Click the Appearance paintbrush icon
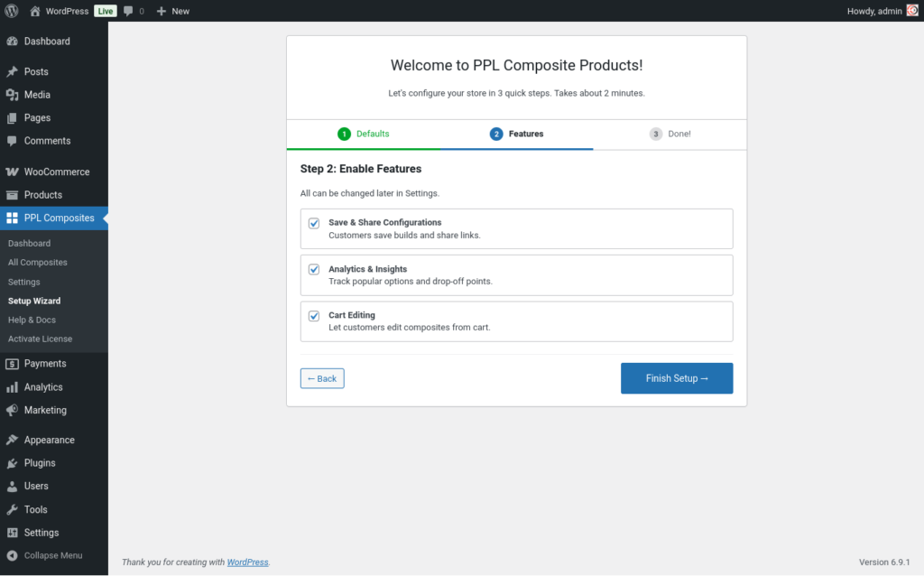Viewport: 924px width, 576px height. pos(12,440)
